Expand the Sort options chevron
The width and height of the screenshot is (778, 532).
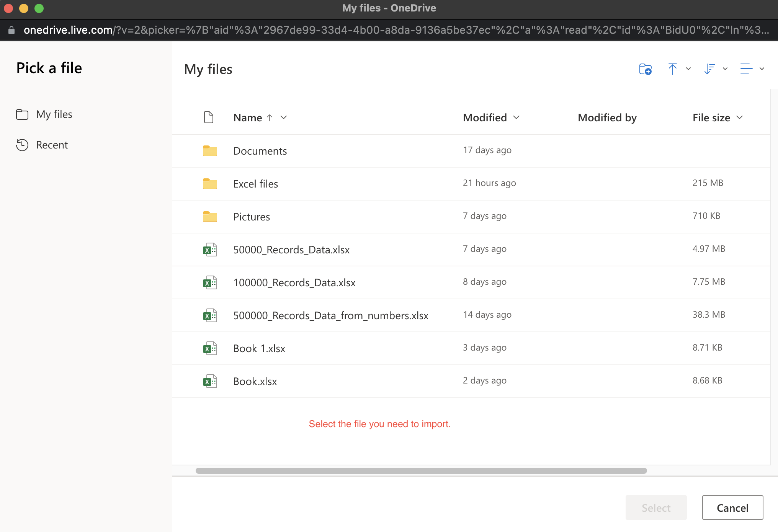pyautogui.click(x=725, y=69)
